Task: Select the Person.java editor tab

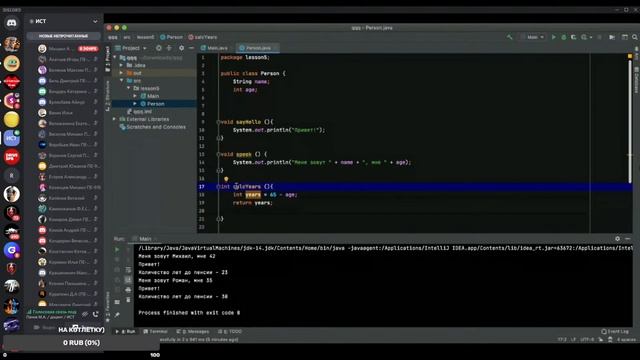Action: [x=258, y=48]
